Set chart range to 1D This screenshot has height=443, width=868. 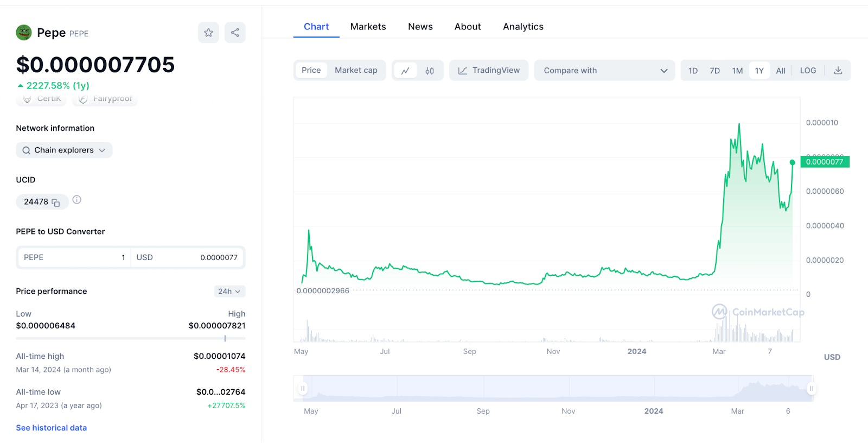tap(693, 71)
